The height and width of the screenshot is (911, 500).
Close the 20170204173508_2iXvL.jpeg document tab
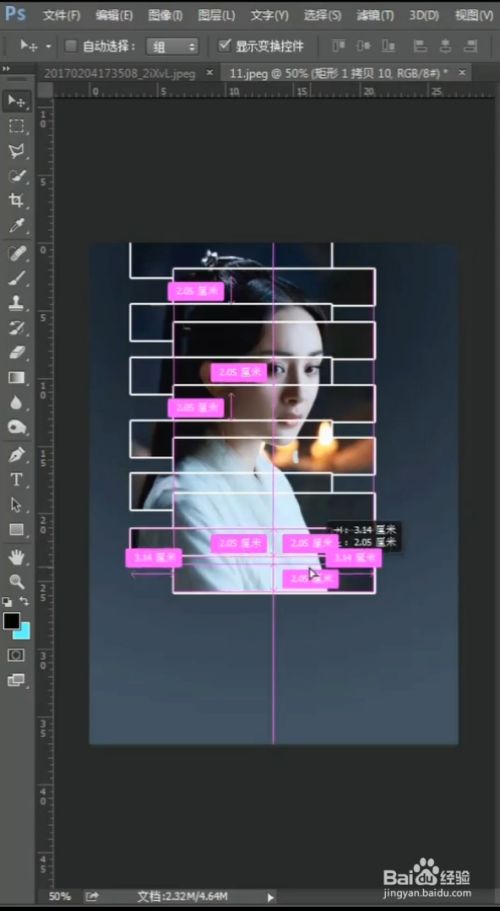[210, 73]
